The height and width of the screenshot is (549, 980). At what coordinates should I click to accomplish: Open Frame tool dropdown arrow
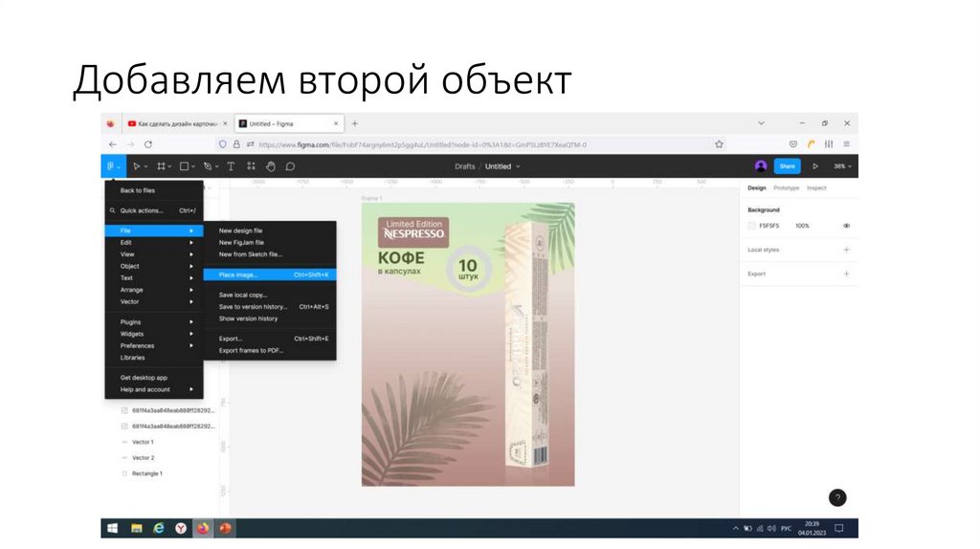(x=169, y=166)
